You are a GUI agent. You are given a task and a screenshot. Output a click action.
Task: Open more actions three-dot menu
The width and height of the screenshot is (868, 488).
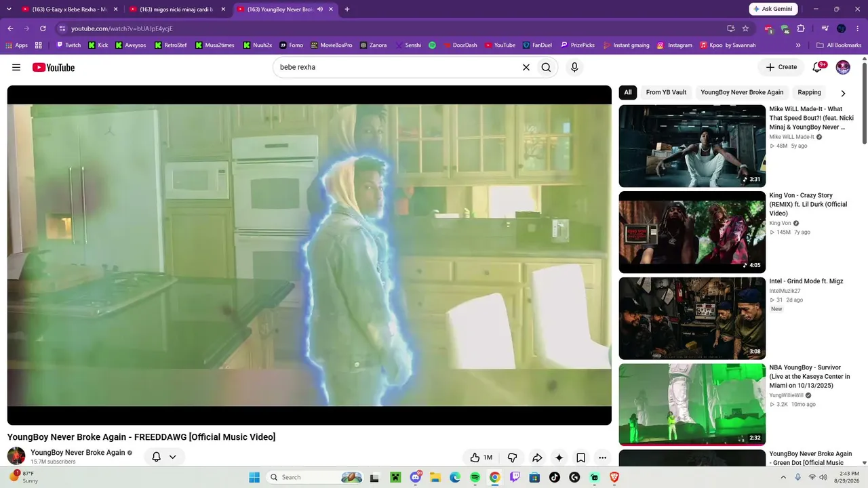click(602, 457)
